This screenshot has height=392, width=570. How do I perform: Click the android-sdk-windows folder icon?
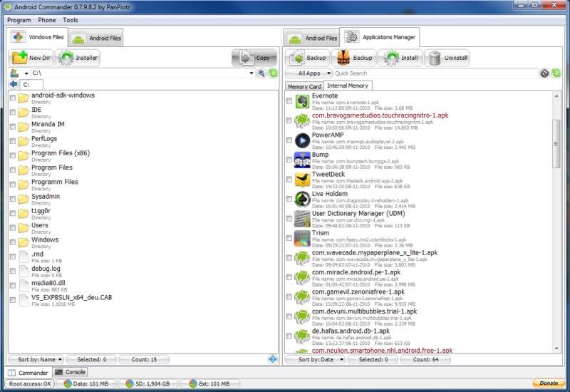click(24, 98)
